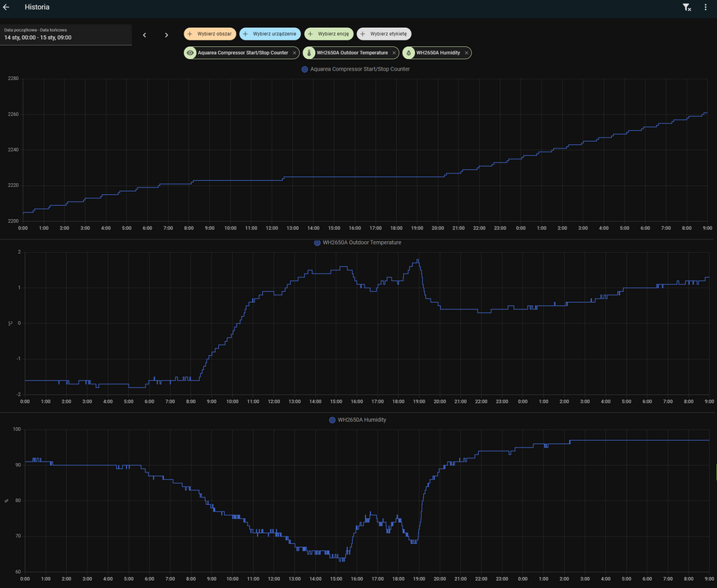The width and height of the screenshot is (717, 588).
Task: Toggle Aquarea Compressor Start/Stop Counter chart legend
Action: pyautogui.click(x=356, y=69)
